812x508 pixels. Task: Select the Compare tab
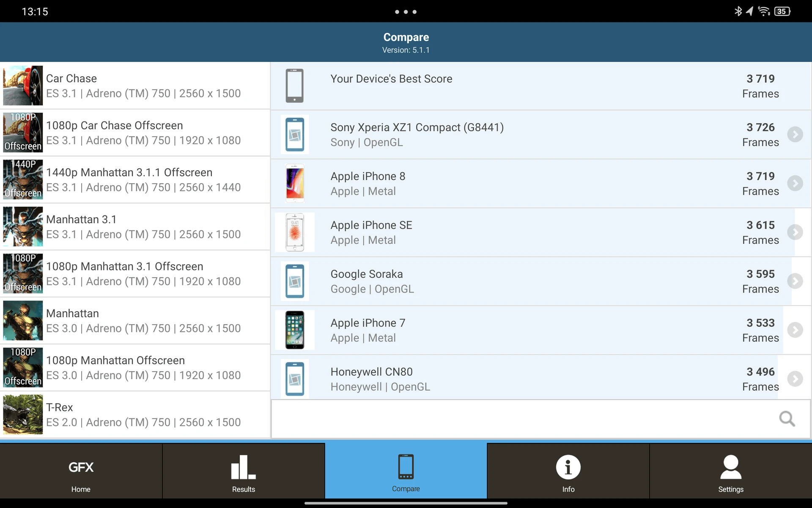(406, 471)
